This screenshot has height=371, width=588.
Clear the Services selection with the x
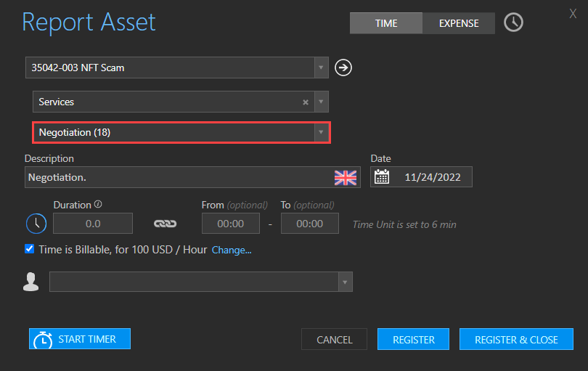306,102
